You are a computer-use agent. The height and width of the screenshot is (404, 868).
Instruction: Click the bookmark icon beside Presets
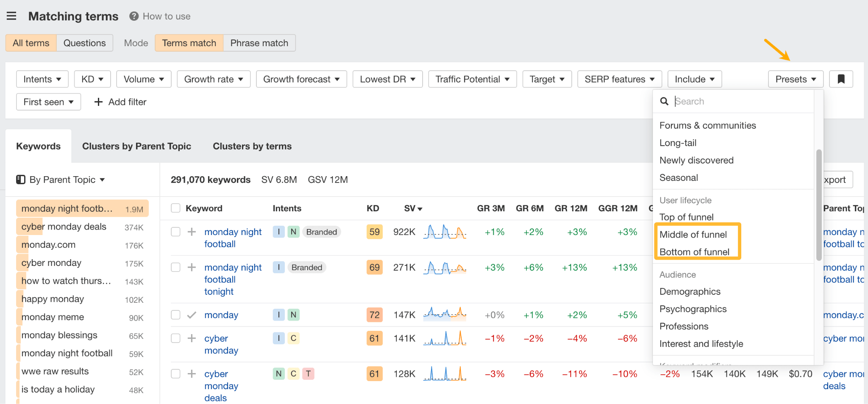coord(840,79)
